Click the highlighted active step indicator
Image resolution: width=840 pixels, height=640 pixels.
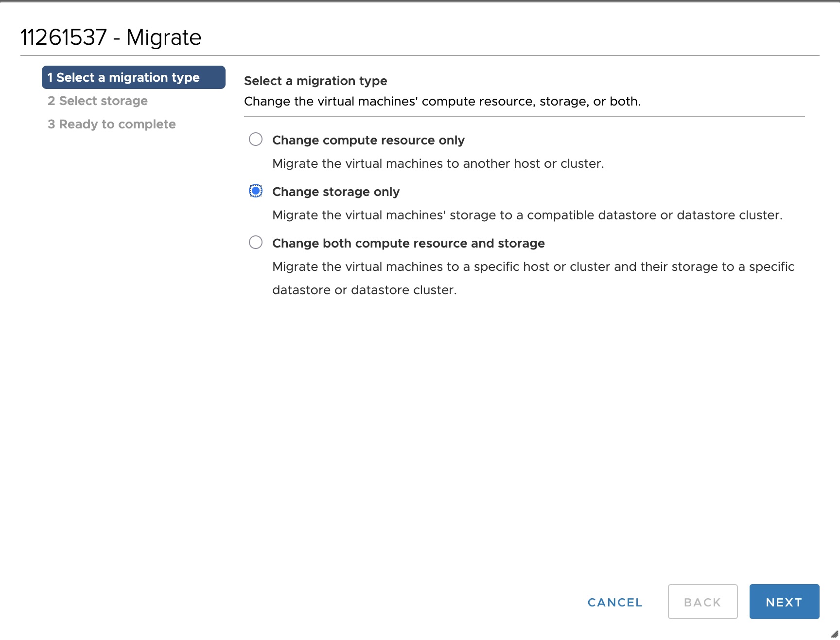134,77
